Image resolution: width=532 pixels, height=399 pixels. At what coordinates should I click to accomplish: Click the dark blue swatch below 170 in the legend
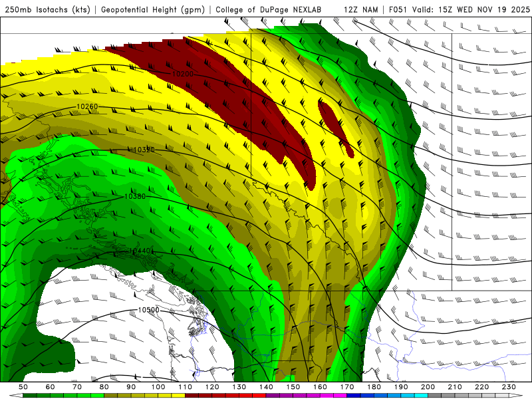(354, 396)
